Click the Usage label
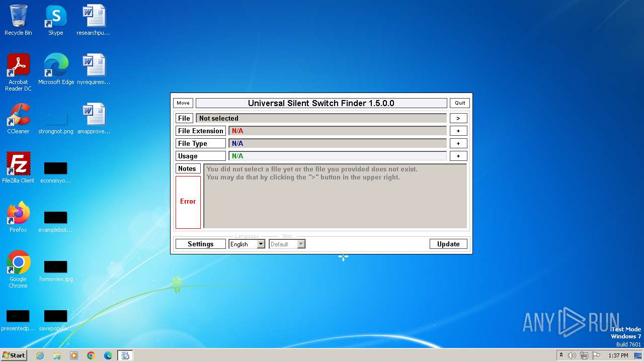The width and height of the screenshot is (644, 362). coord(201,156)
